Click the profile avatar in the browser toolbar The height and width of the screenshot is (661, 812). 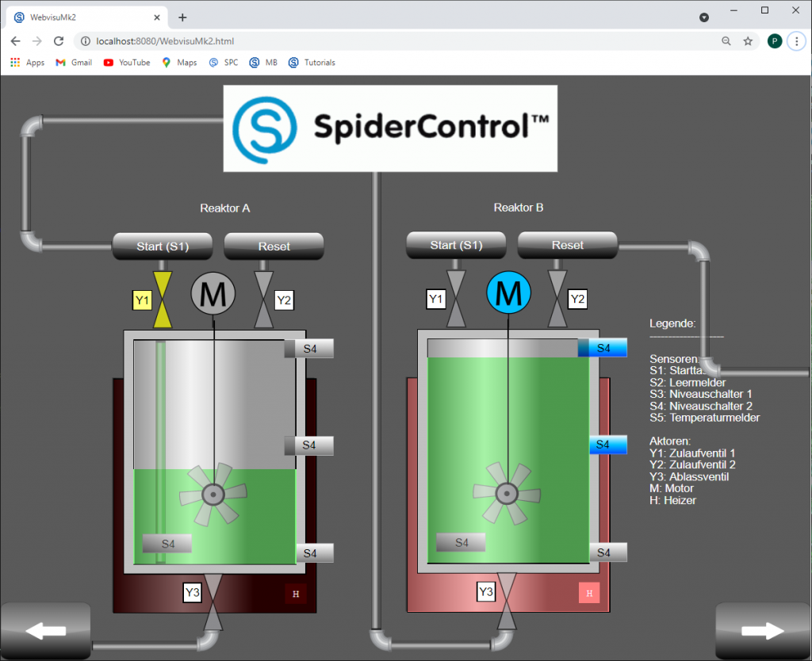[774, 40]
